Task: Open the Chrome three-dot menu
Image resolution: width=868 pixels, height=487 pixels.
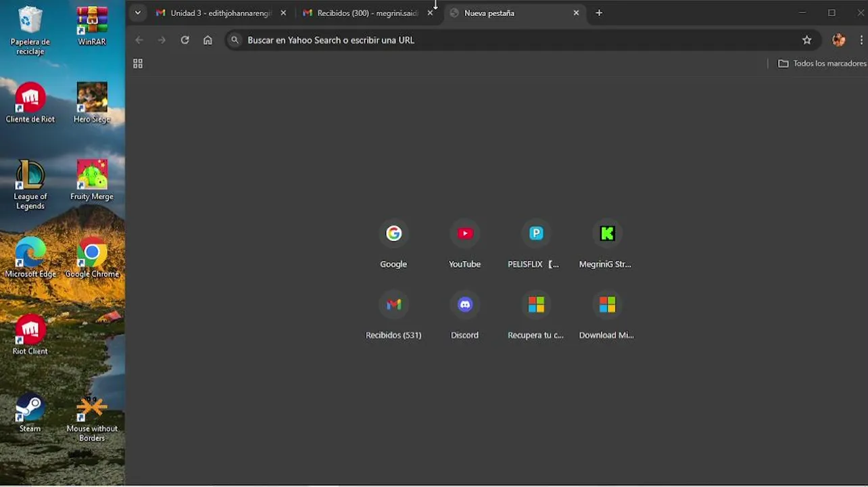Action: pos(862,40)
